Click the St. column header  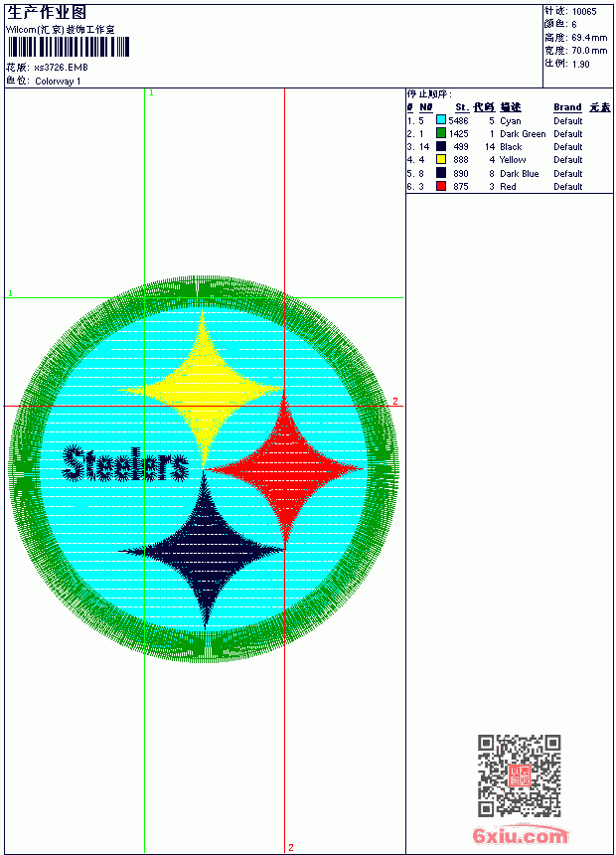click(462, 107)
